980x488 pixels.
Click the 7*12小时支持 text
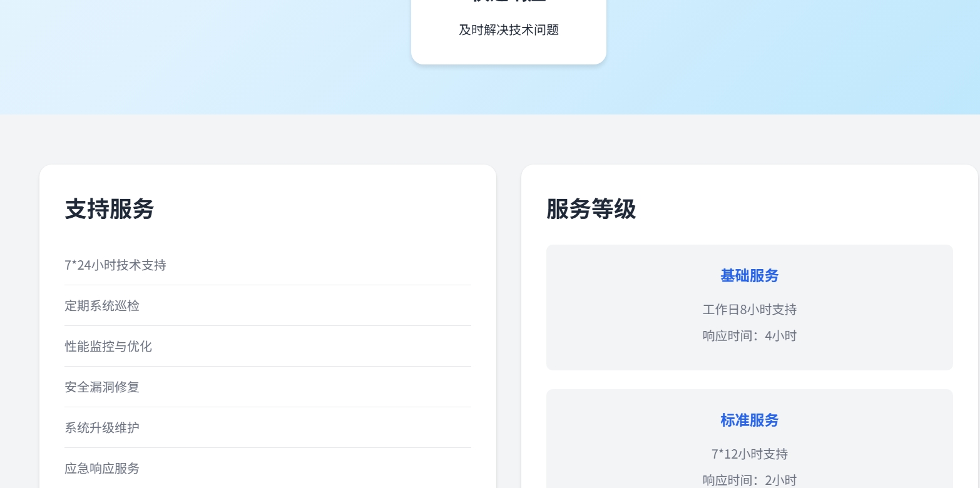coord(749,454)
